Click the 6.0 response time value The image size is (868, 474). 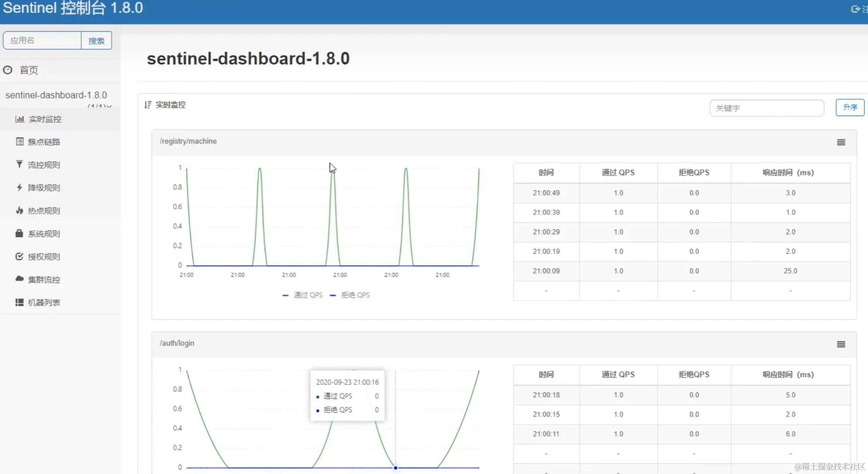(x=790, y=434)
